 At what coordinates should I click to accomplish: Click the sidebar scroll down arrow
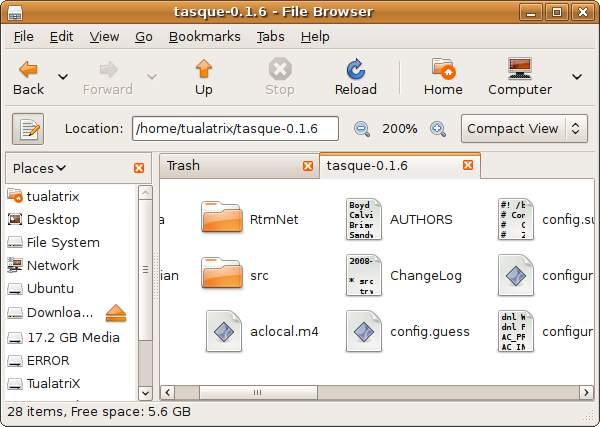145,393
